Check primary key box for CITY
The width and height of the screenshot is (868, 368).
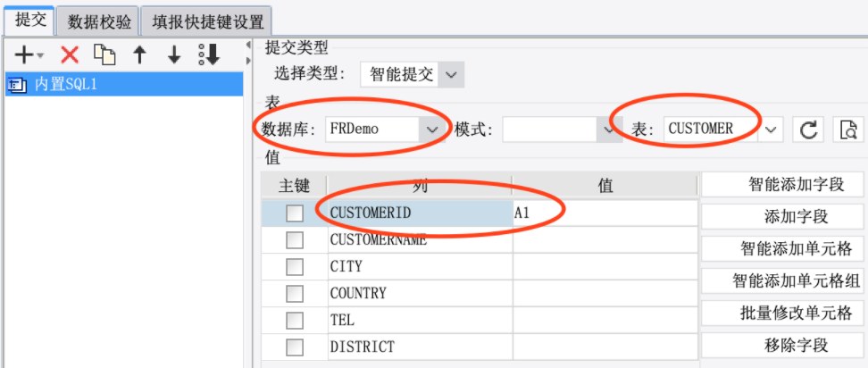pyautogui.click(x=295, y=267)
